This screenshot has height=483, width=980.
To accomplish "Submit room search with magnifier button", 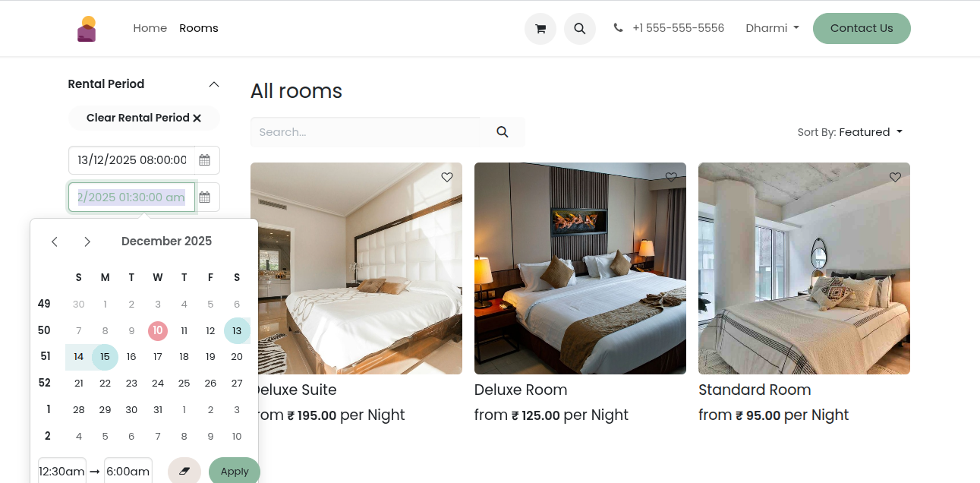I will tap(503, 132).
